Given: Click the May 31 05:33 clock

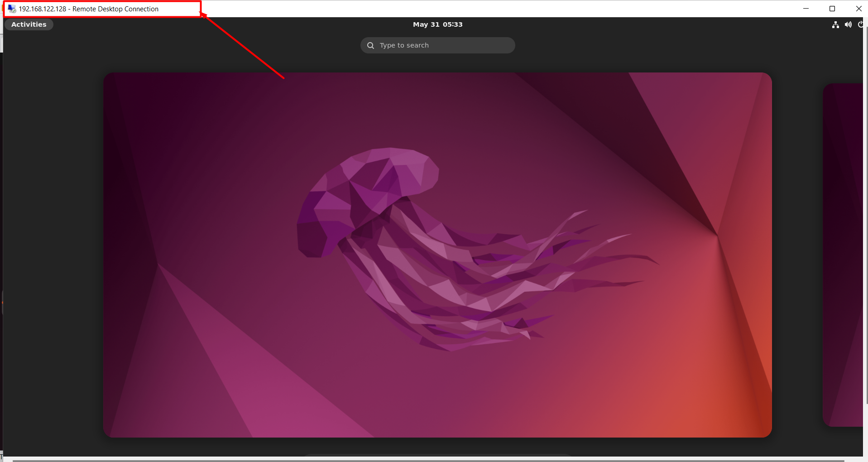Looking at the screenshot, I should pos(437,24).
